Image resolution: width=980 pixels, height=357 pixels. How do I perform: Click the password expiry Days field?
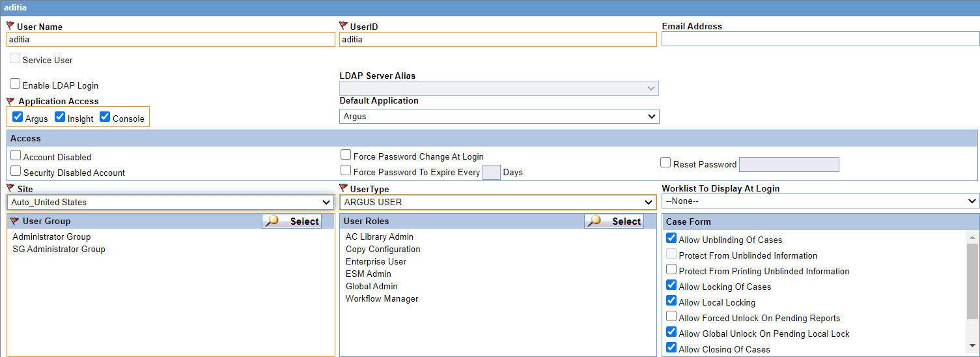pyautogui.click(x=492, y=172)
